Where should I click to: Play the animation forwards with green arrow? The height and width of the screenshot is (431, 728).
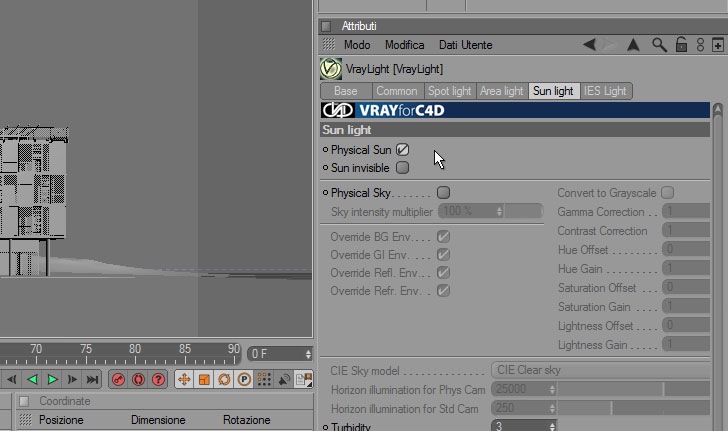pyautogui.click(x=52, y=379)
